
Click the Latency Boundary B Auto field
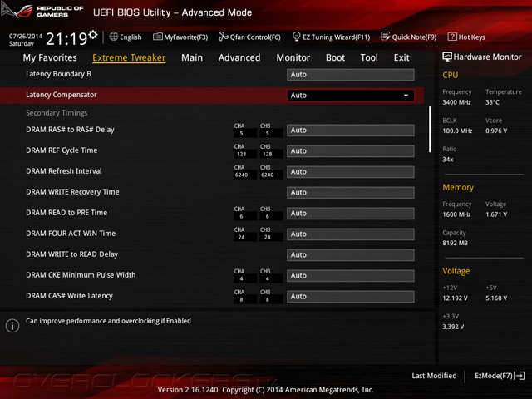[351, 75]
